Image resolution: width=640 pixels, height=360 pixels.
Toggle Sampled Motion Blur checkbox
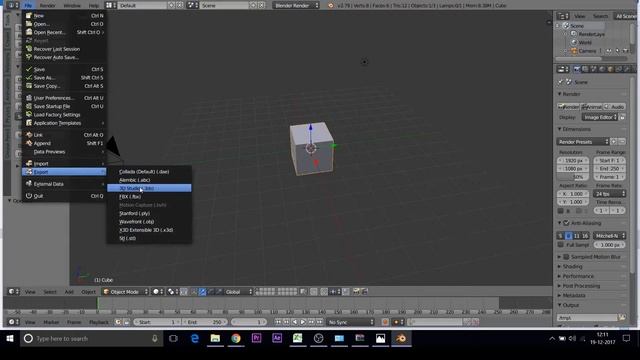coord(566,257)
